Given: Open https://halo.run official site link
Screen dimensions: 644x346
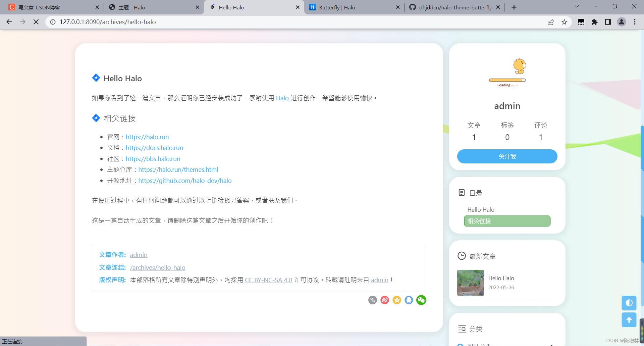Looking at the screenshot, I should [147, 137].
